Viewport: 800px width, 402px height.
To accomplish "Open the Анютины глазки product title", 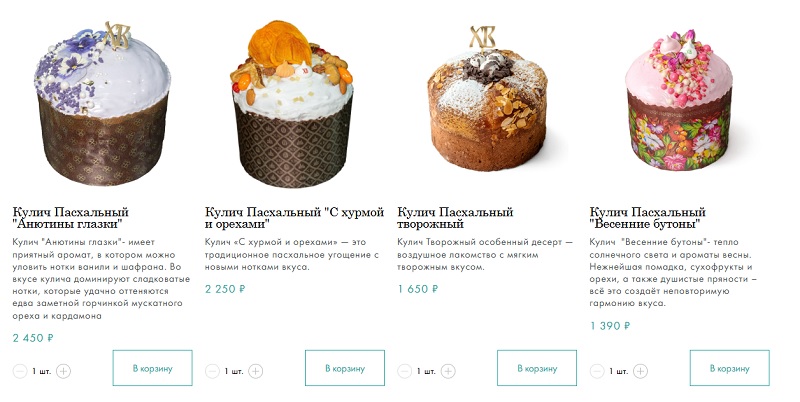I will click(x=71, y=218).
